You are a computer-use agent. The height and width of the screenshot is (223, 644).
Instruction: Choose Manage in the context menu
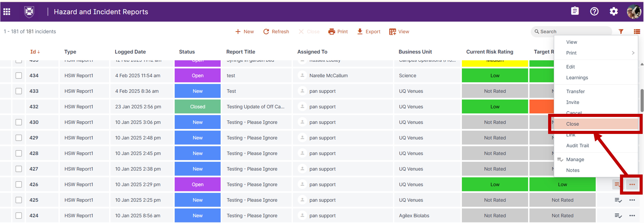pyautogui.click(x=596, y=159)
